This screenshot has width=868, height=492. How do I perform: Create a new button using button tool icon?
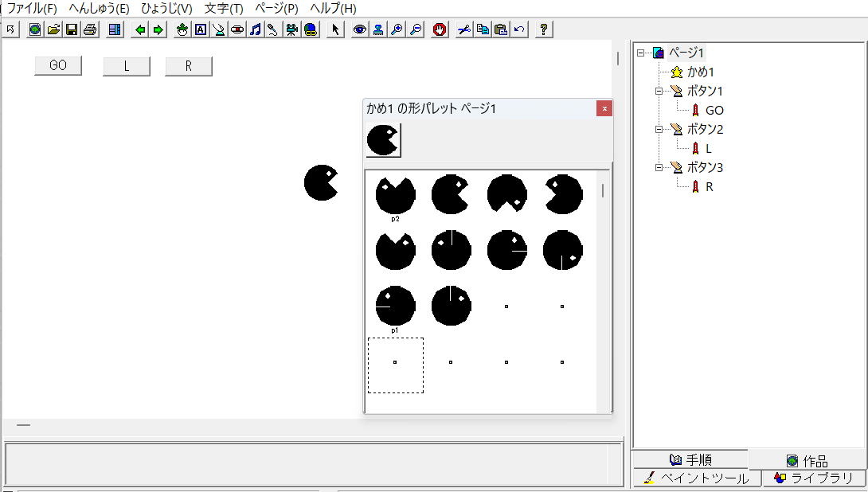point(219,29)
